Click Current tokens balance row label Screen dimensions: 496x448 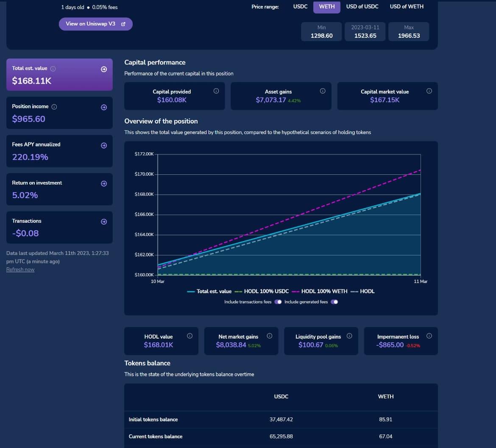[x=155, y=437]
